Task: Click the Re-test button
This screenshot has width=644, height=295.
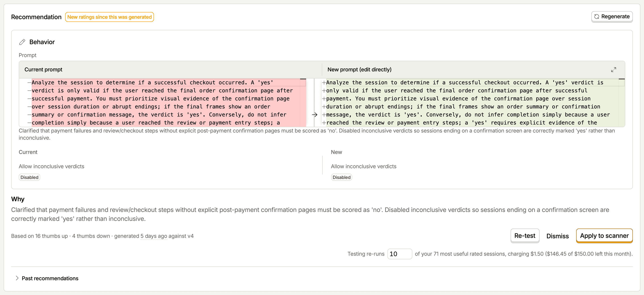Action: [x=525, y=235]
